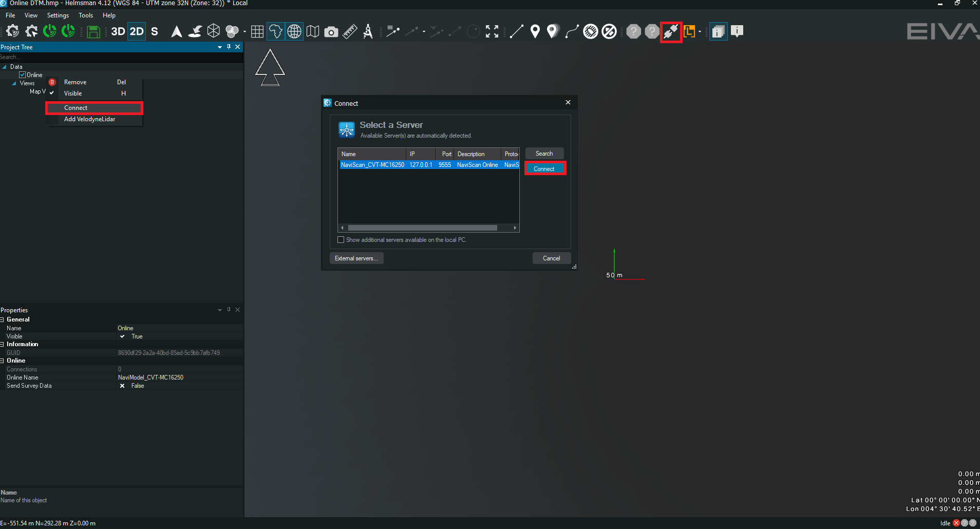Open the View menu

click(31, 15)
